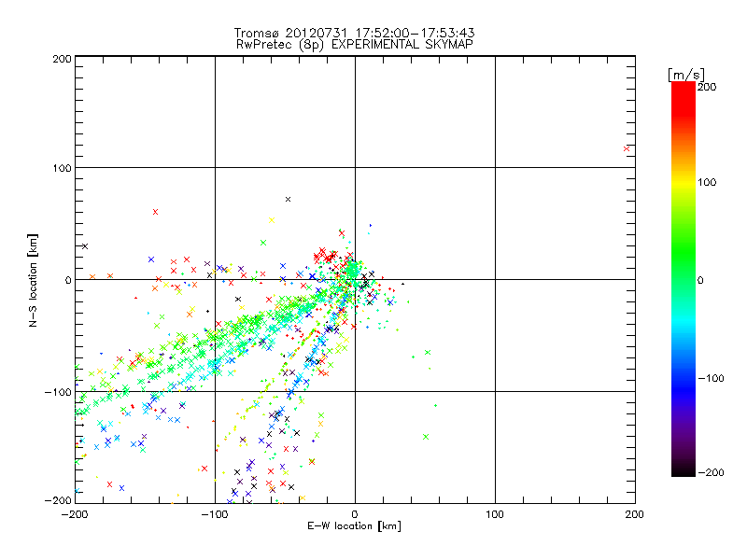Click the x-axis tick label '100'
This screenshot has height=560, width=747.
pyautogui.click(x=495, y=515)
